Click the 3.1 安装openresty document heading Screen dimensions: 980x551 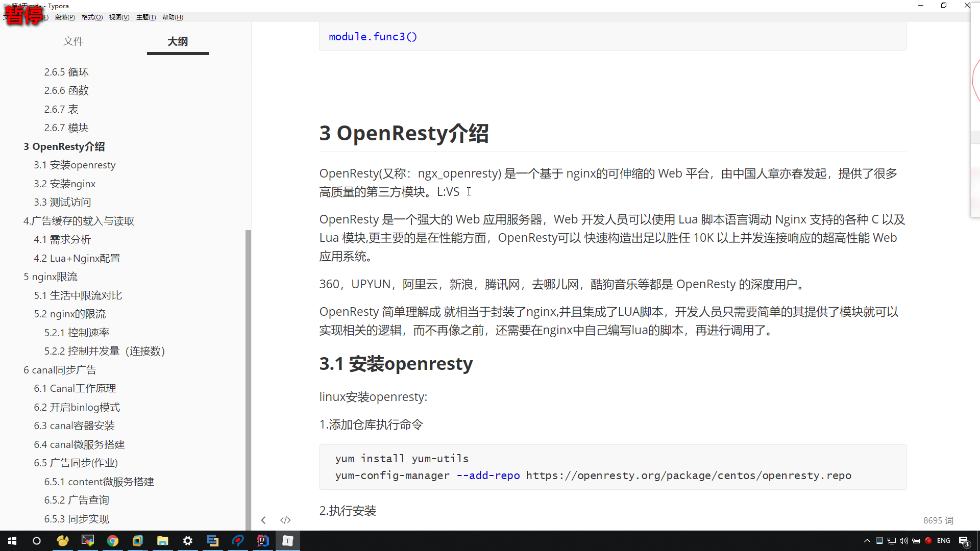click(x=396, y=364)
